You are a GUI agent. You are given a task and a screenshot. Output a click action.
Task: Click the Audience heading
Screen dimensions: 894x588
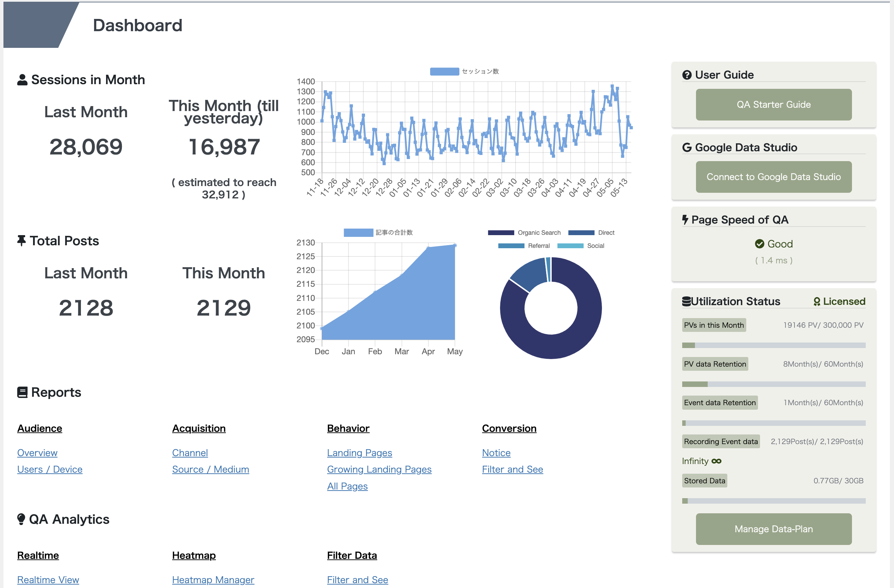click(x=40, y=428)
